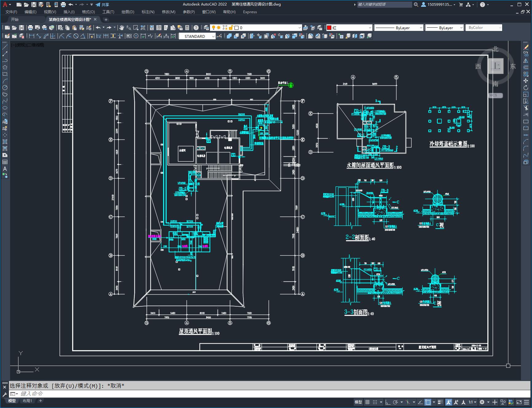Click the Zoom Window icon

click(135, 28)
